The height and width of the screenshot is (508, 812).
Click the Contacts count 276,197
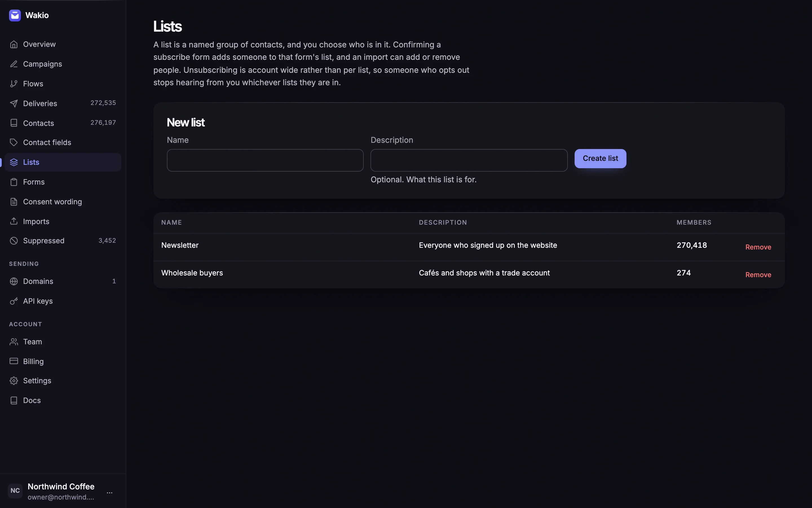[103, 123]
